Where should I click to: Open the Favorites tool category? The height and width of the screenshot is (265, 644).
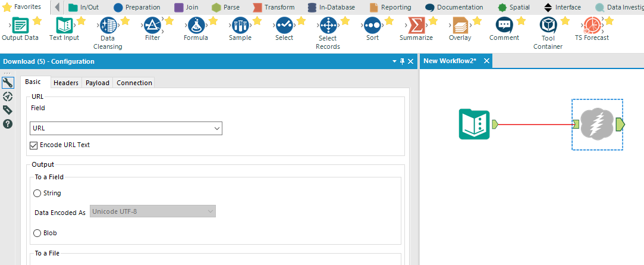[x=22, y=7]
